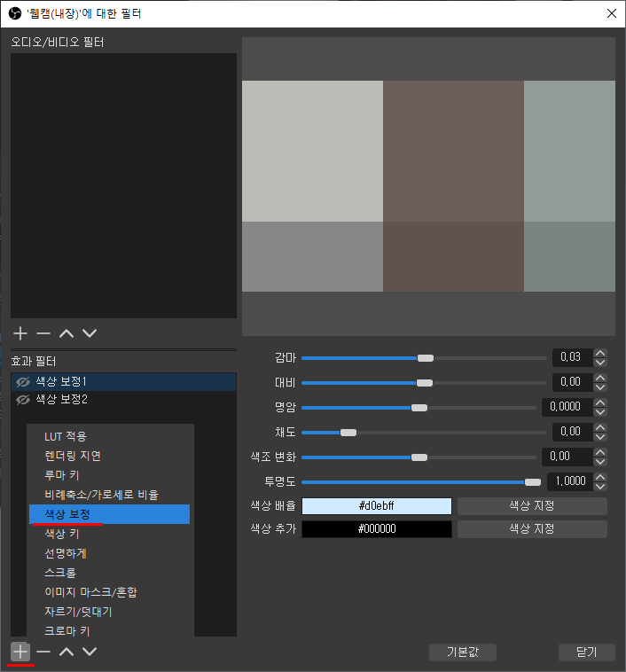Click the 투명도 value field 1.0000
Image resolution: width=626 pixels, height=672 pixels.
point(570,481)
